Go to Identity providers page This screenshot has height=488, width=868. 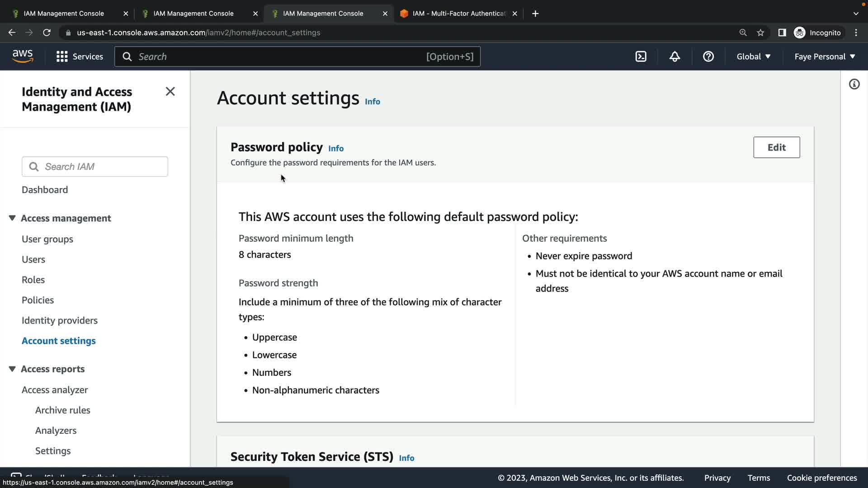pos(60,320)
